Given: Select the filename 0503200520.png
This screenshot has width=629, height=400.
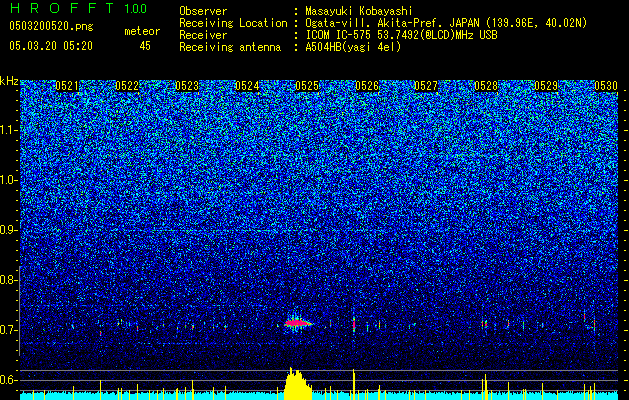Looking at the screenshot, I should [51, 26].
